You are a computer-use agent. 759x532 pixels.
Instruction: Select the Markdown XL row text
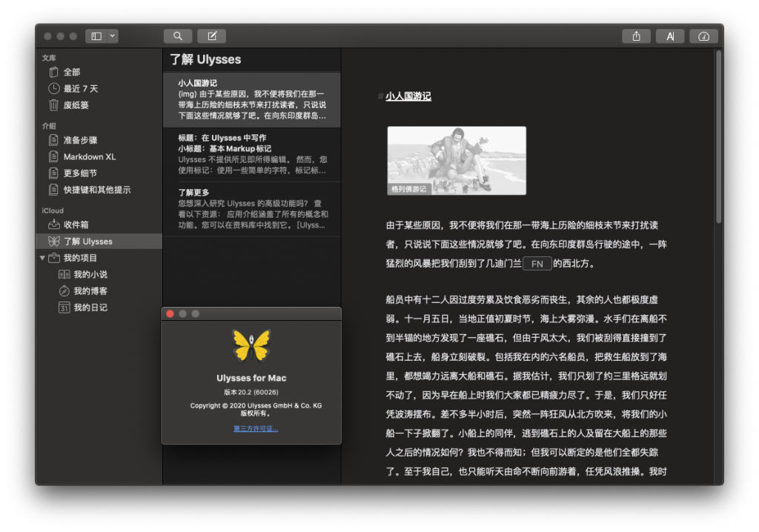tap(90, 157)
